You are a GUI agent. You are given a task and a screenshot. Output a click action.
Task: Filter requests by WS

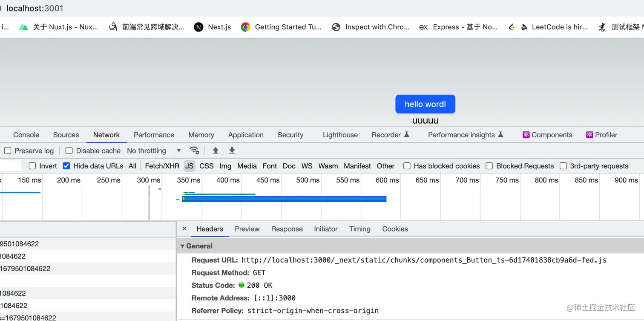point(307,166)
